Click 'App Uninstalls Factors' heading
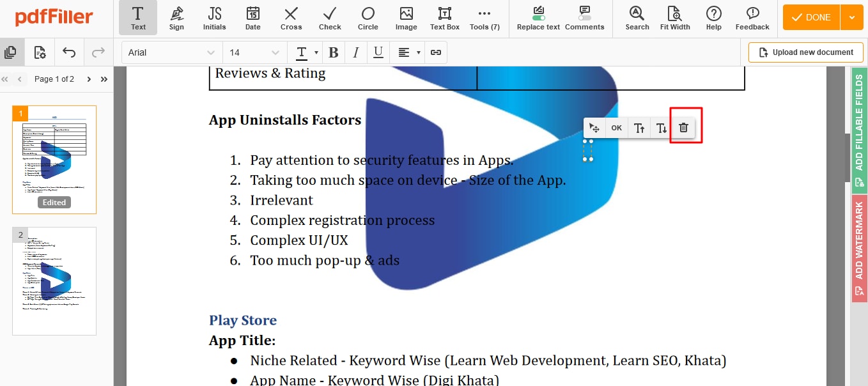 285,120
